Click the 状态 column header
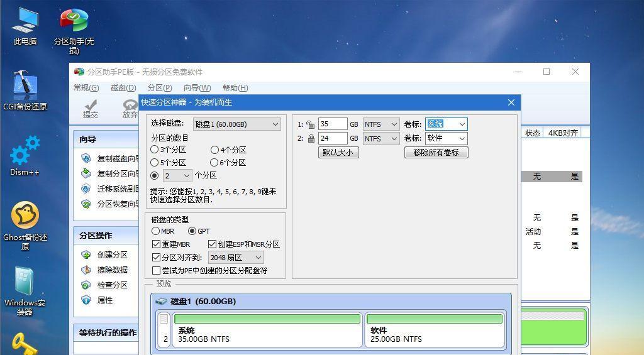 (532, 133)
